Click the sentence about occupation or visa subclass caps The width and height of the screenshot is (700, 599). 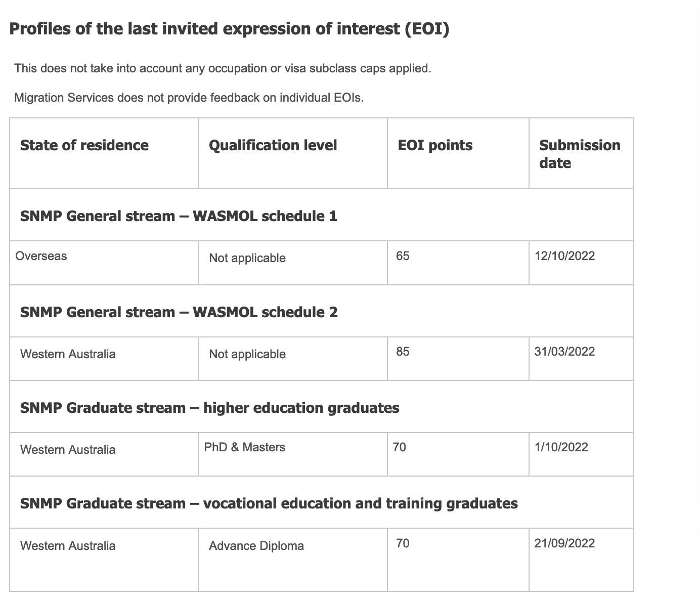click(223, 68)
